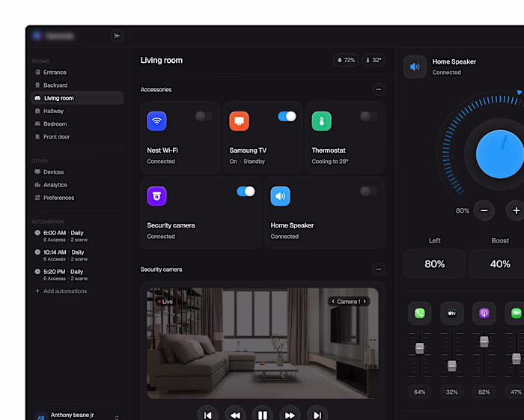Click the 32° temperature indicator
Viewport: 524px width, 420px height.
(x=374, y=60)
